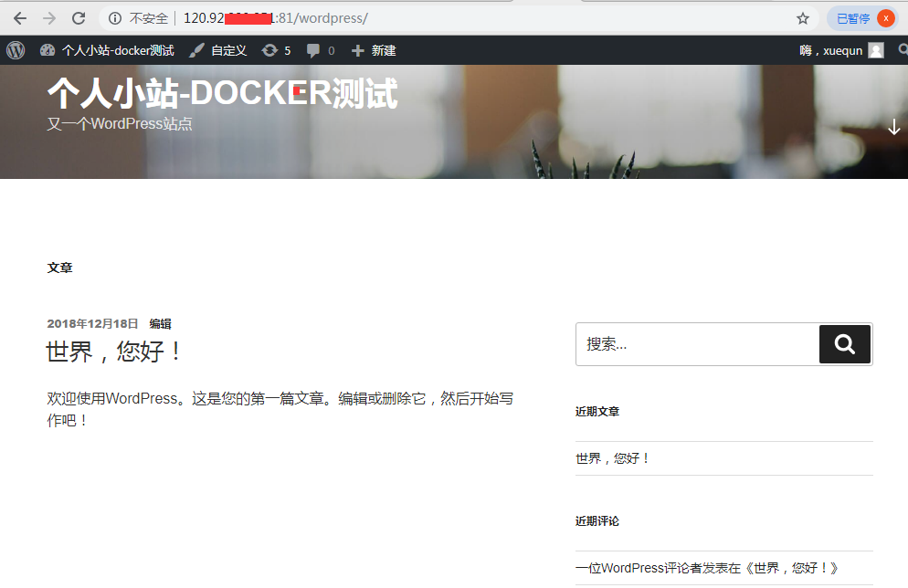Open 世界，您好！ under 近期文章

pos(613,458)
